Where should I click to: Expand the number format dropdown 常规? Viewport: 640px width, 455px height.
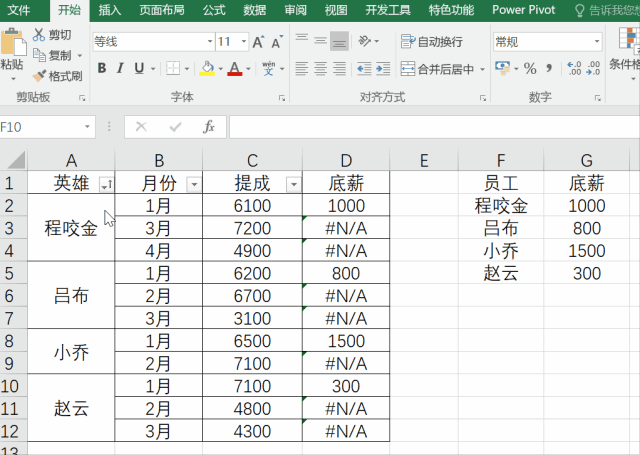599,42
